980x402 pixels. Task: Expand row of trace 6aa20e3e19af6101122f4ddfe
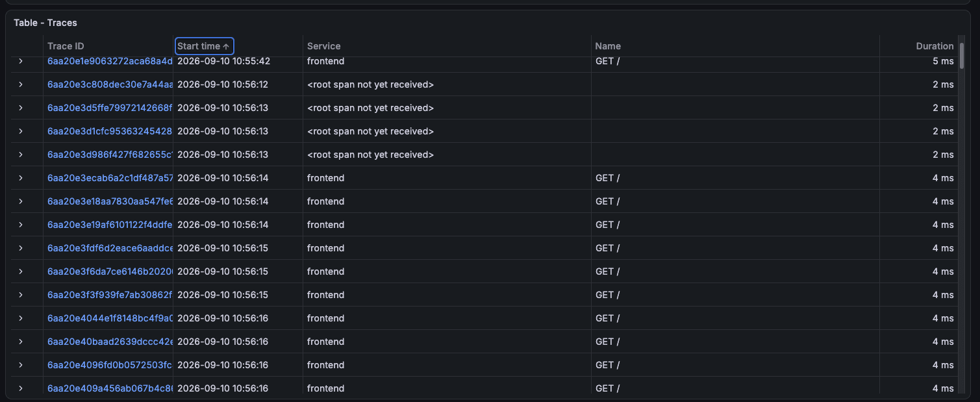pyautogui.click(x=21, y=225)
